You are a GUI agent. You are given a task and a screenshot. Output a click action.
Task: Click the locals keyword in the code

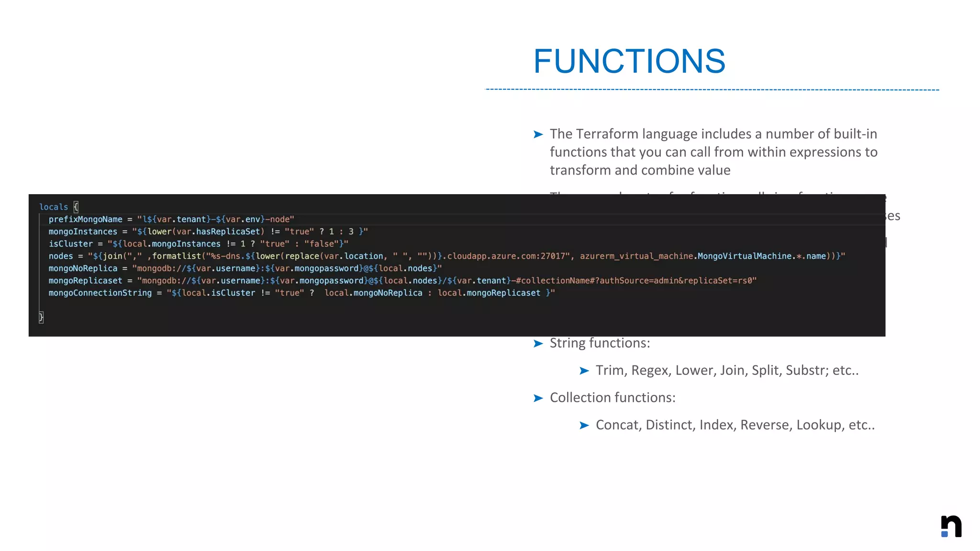click(x=54, y=207)
